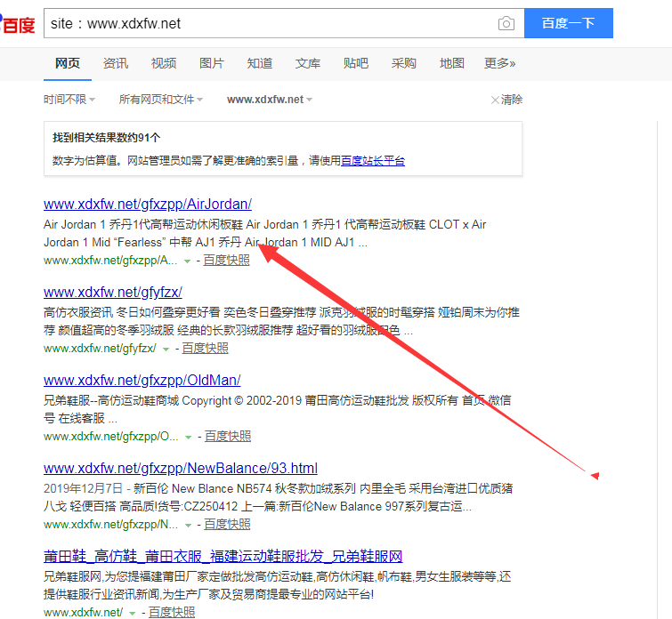Switch to the 图片 tab
Image resolution: width=672 pixels, height=619 pixels.
point(212,63)
